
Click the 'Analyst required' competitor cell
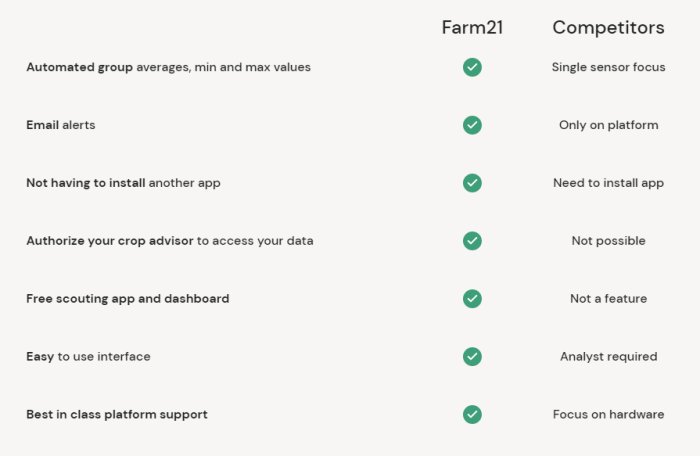click(x=608, y=356)
